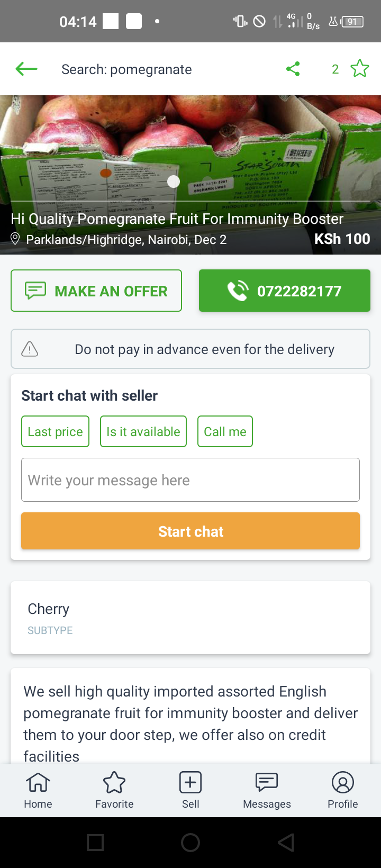
Task: Call seller at 0722282177
Action: pyautogui.click(x=285, y=291)
